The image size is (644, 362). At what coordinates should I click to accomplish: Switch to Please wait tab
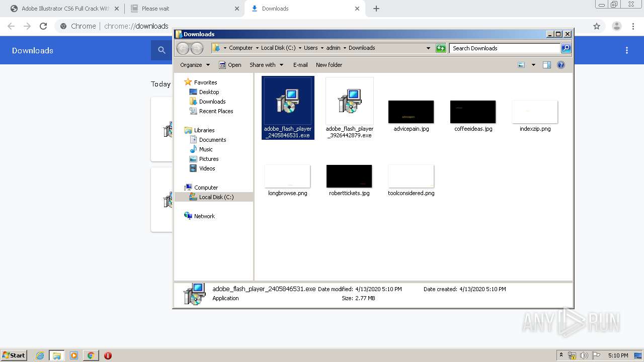click(x=179, y=9)
